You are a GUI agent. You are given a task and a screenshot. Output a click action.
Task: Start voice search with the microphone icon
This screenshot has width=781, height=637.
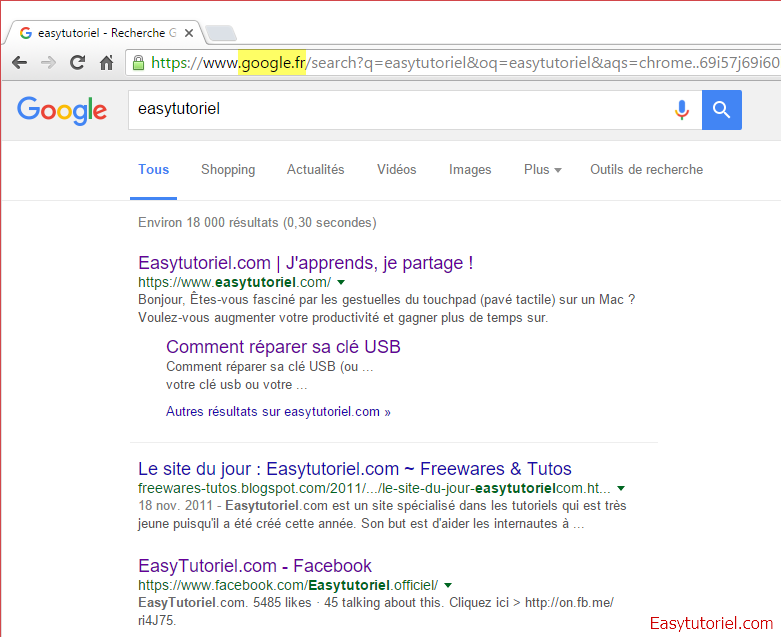681,110
